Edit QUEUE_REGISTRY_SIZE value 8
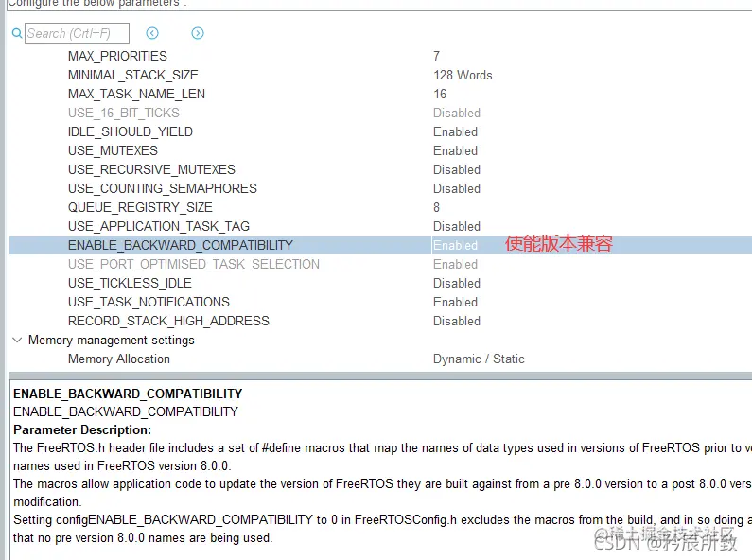 point(436,207)
